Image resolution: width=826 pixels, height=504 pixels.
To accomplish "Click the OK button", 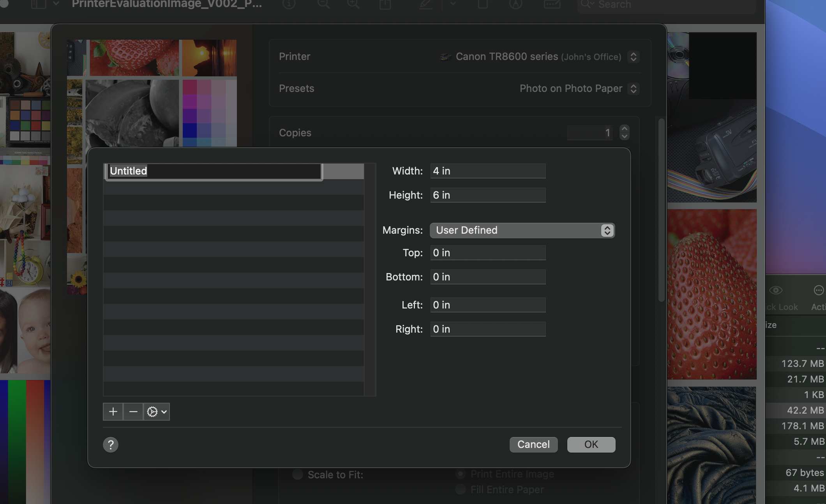I will coord(591,444).
